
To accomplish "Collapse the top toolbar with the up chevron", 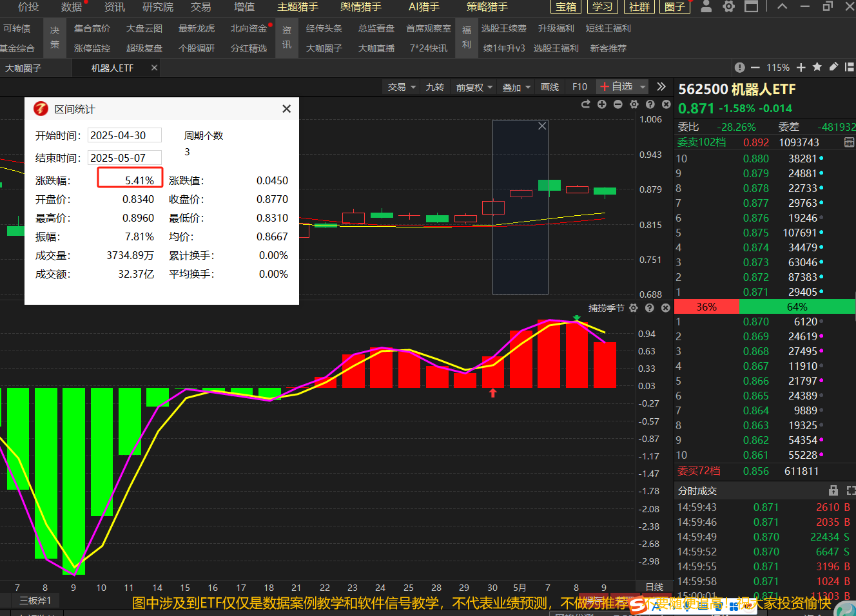I will tap(783, 6).
